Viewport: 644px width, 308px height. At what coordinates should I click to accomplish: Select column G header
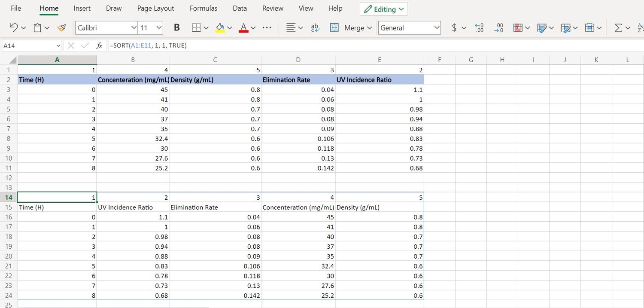coord(471,60)
